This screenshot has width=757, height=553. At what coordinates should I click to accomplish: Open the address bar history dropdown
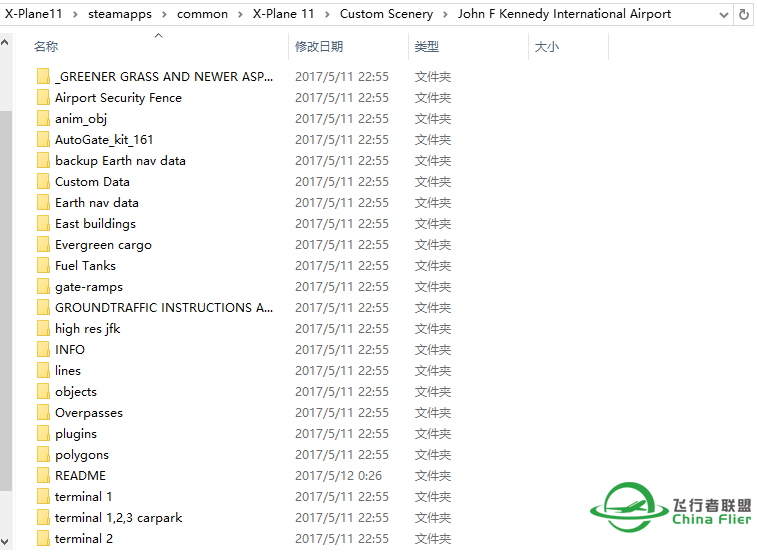tap(724, 14)
